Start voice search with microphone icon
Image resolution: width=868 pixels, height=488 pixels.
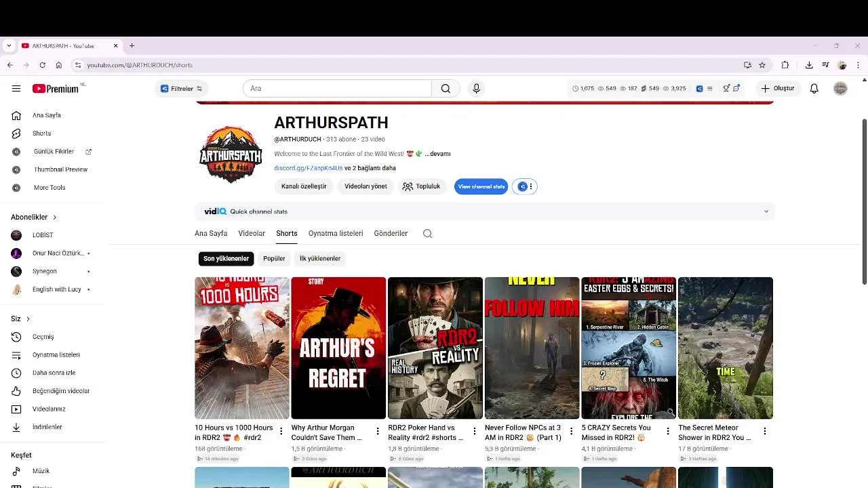point(476,89)
